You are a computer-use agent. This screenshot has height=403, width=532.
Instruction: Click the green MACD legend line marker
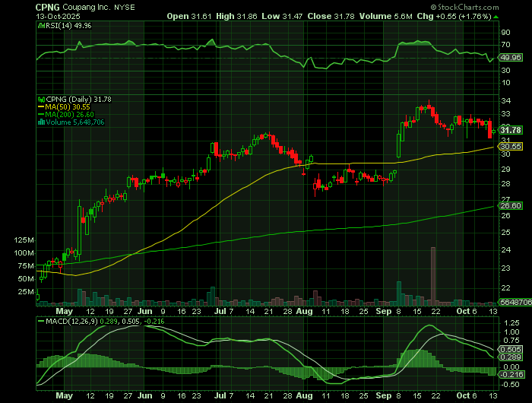pos(41,321)
